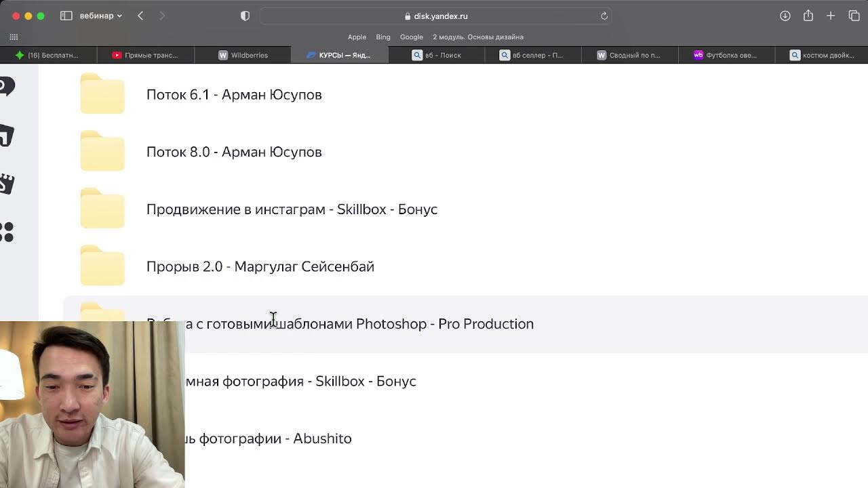Select 'Прорыв 2.0 - Маргулаг Сейсенбай' name
The image size is (868, 488).
coord(260,266)
